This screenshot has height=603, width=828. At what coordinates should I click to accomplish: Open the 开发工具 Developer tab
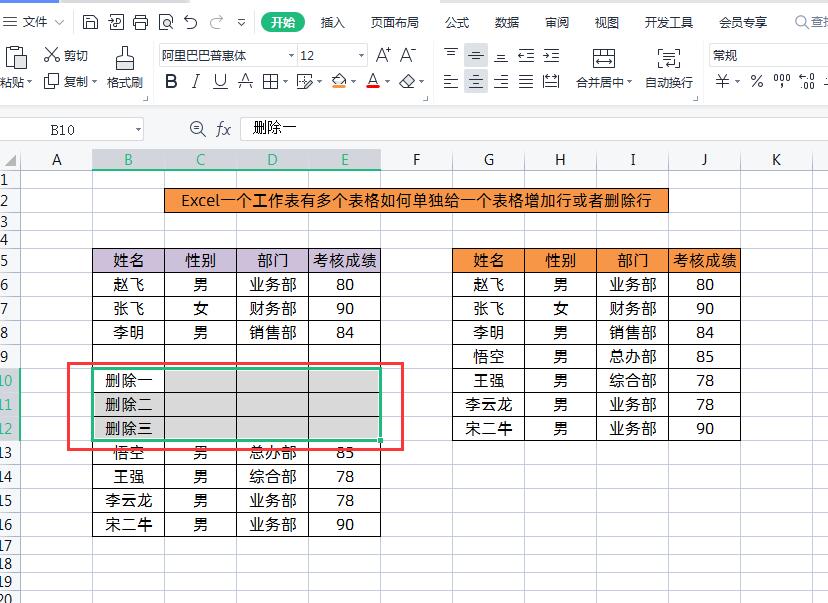tap(669, 22)
